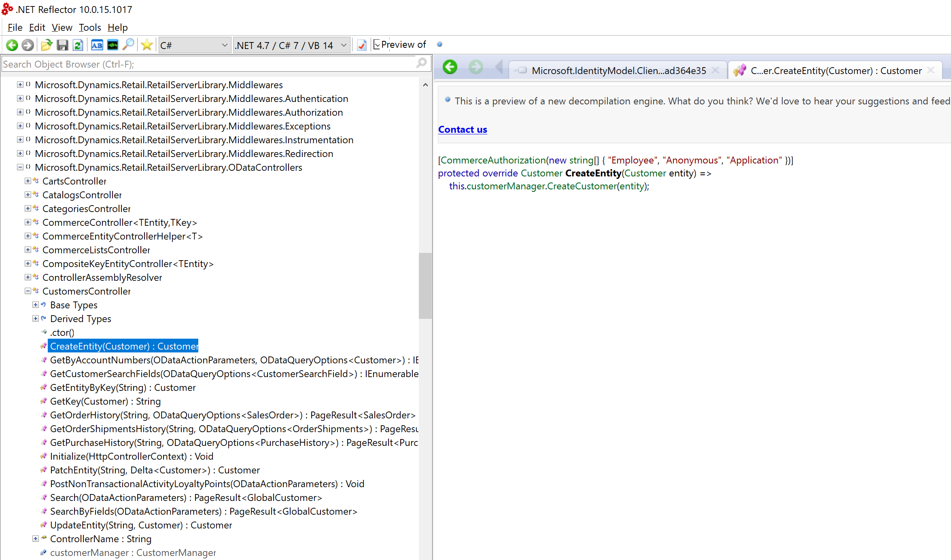Viewport: 951px width, 560px height.
Task: Click the green Back arrow in main toolbar
Action: tap(12, 45)
